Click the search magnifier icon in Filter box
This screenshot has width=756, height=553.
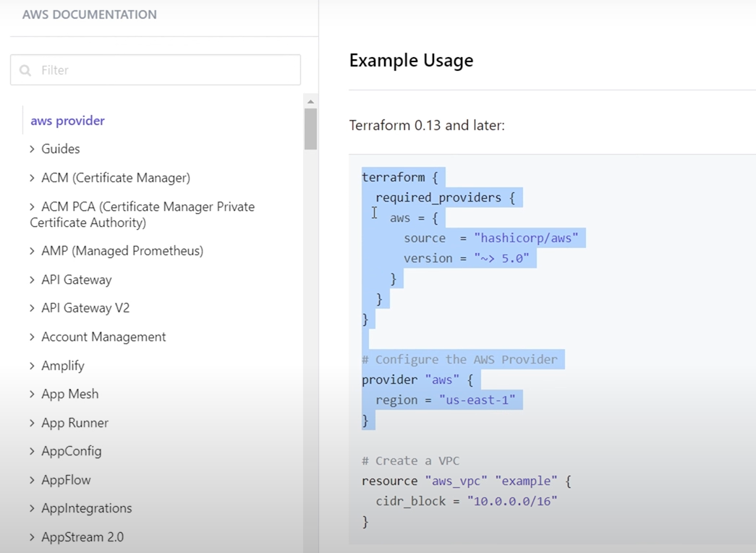[25, 70]
